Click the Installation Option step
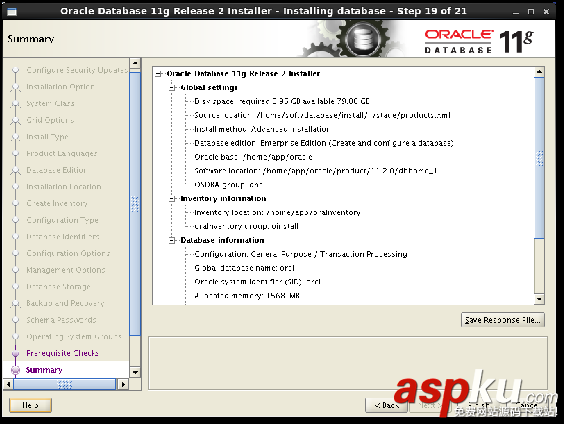Viewport: 564px width, 424px height. point(60,87)
